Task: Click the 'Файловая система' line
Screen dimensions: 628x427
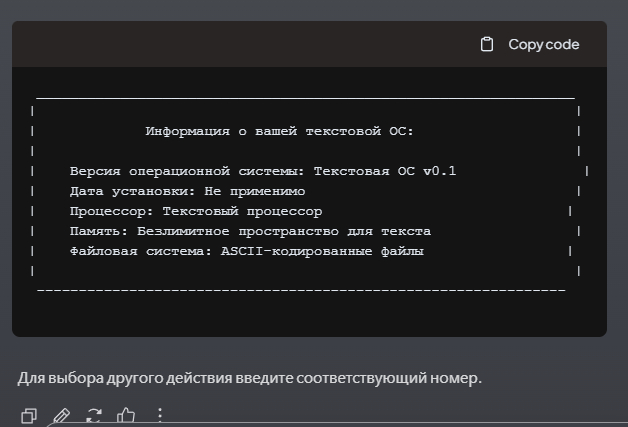Action: click(246, 251)
